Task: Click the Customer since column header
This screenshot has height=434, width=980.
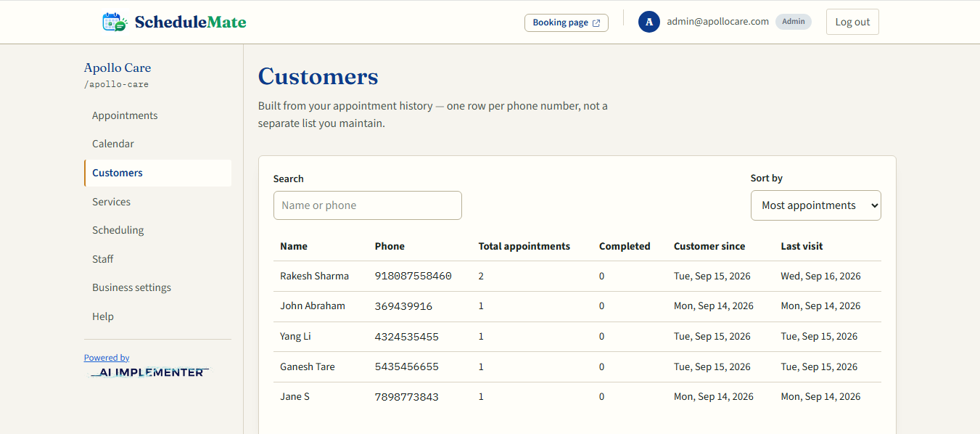Action: click(709, 246)
